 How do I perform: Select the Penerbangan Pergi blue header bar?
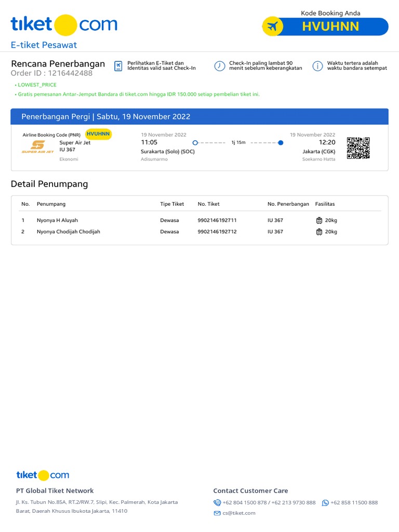(x=199, y=116)
